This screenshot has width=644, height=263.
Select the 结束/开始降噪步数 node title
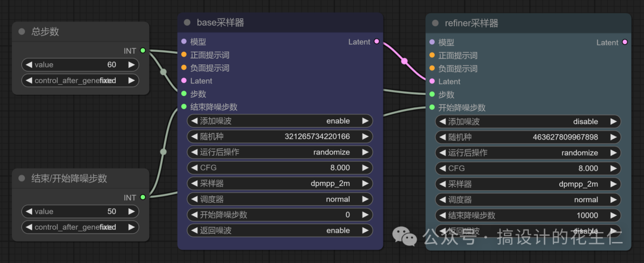tap(69, 178)
